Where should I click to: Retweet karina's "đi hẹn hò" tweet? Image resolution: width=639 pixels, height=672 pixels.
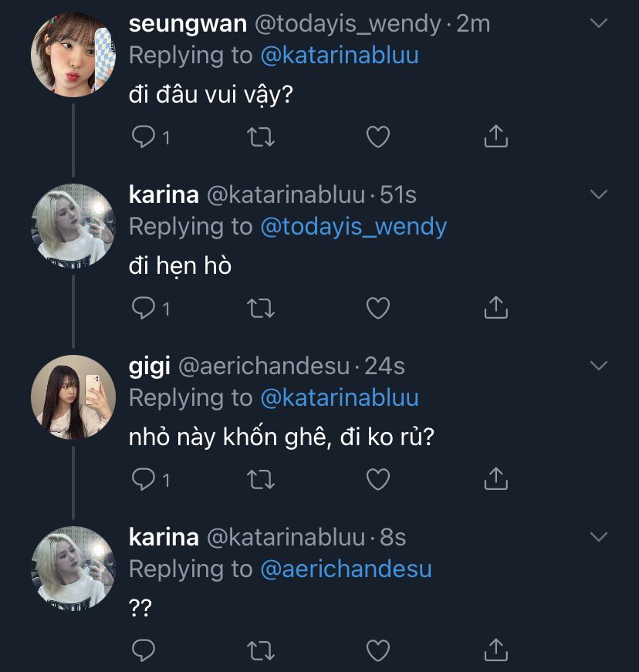click(x=261, y=309)
